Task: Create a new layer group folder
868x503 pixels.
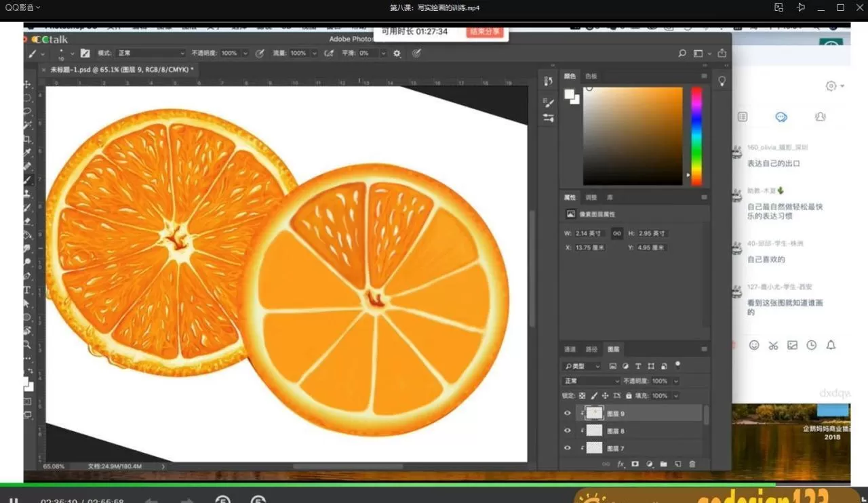Action: click(x=663, y=464)
